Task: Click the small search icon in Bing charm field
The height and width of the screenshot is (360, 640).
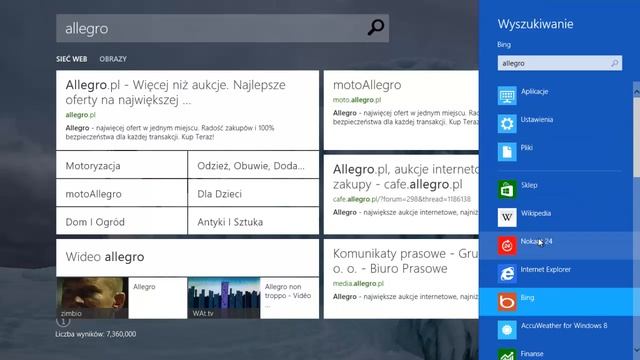Action: pos(615,63)
